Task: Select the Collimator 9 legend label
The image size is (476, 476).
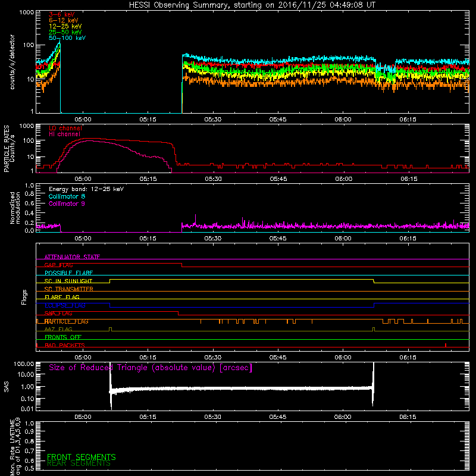Action: tap(67, 203)
